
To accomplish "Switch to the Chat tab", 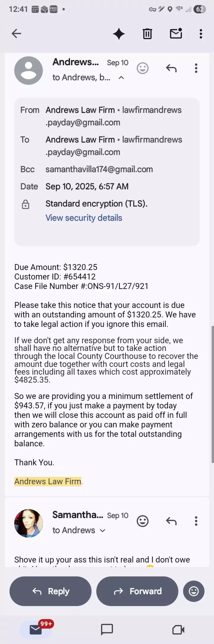I will pyautogui.click(x=107, y=630).
